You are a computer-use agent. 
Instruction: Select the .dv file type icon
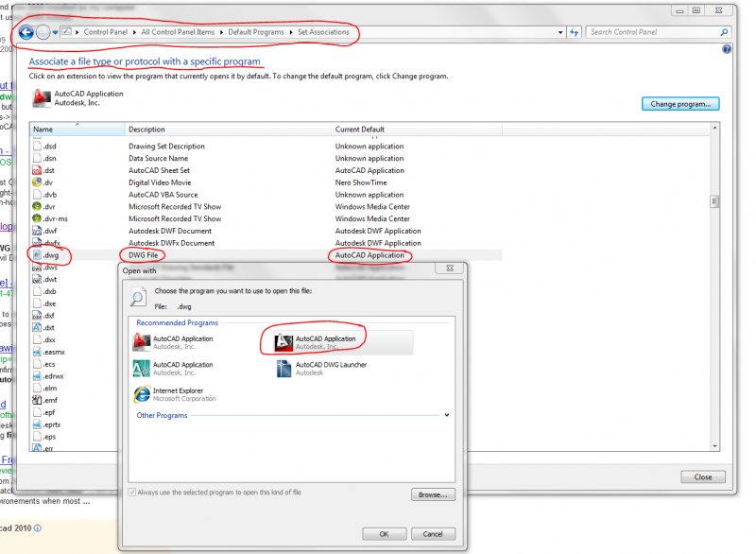click(x=37, y=182)
